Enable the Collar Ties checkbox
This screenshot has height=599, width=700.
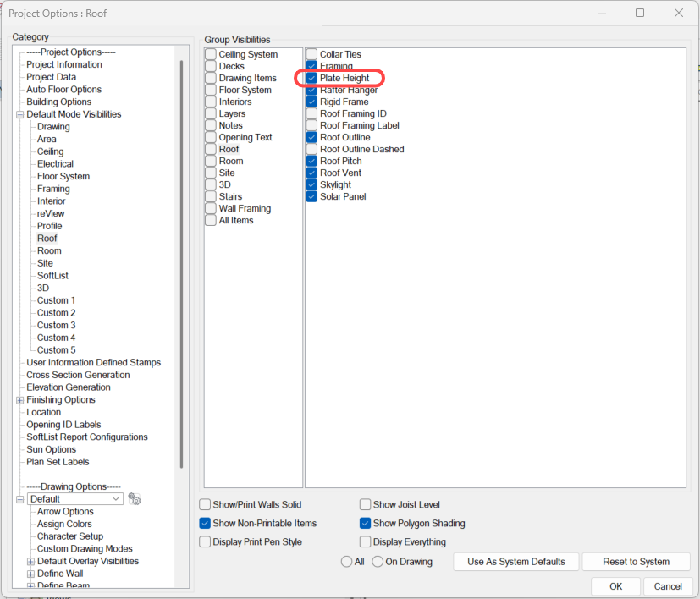312,54
